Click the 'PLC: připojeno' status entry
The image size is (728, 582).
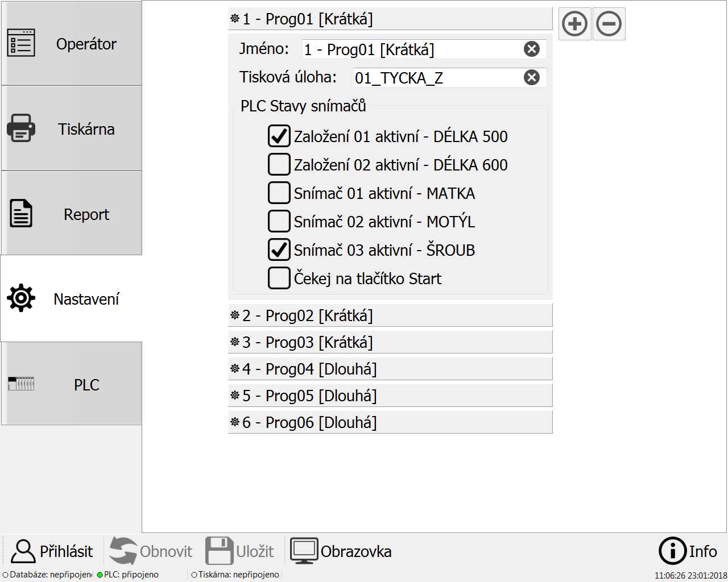click(128, 575)
